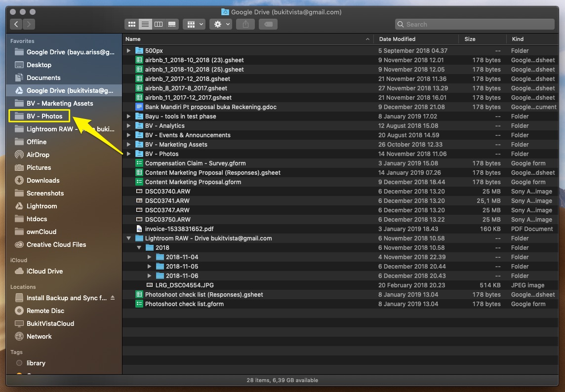This screenshot has width=565, height=392.
Task: Open Downloads in the sidebar
Action: (x=64, y=181)
